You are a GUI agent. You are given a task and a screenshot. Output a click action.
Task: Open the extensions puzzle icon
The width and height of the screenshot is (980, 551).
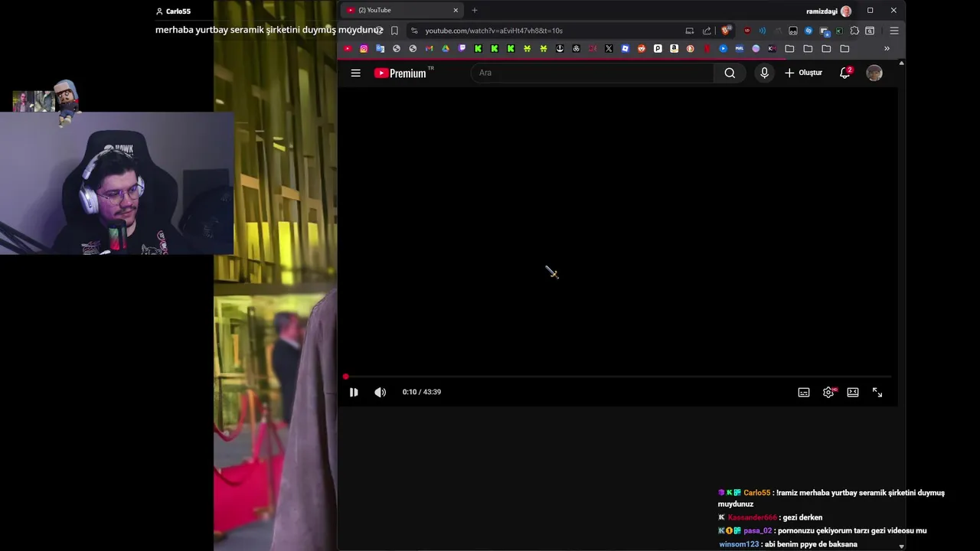pos(854,31)
